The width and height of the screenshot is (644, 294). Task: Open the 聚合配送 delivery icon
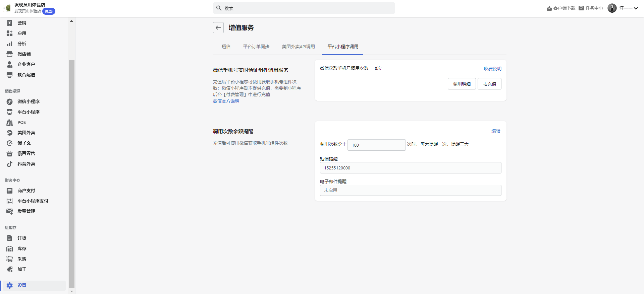point(10,75)
